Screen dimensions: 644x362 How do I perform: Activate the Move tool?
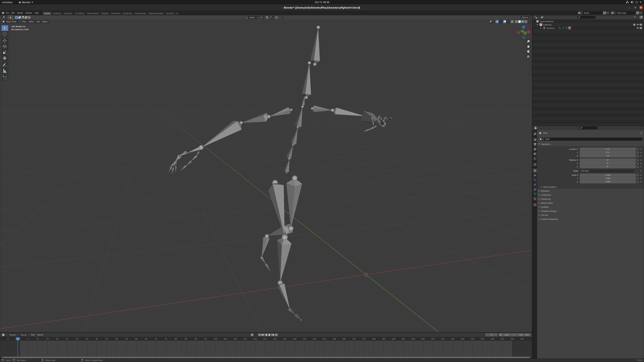(5, 41)
